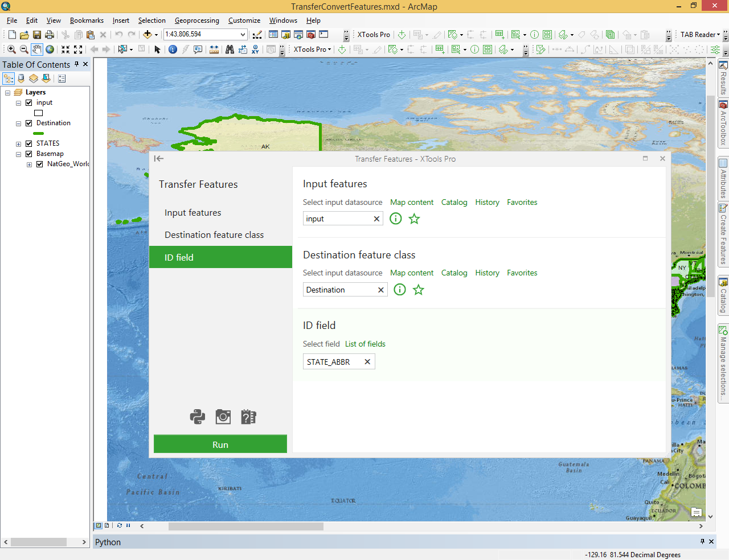Click the Add Data yellow diamond icon

[x=148, y=35]
